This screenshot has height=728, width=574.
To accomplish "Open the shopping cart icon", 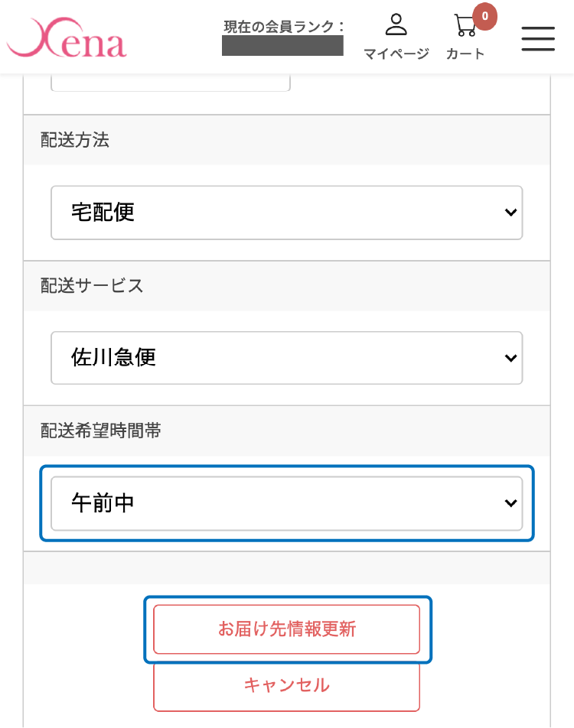I will [x=465, y=27].
